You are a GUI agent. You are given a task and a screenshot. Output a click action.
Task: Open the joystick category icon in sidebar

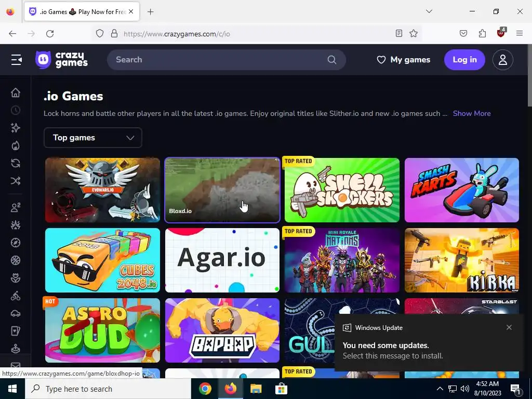pos(16,349)
